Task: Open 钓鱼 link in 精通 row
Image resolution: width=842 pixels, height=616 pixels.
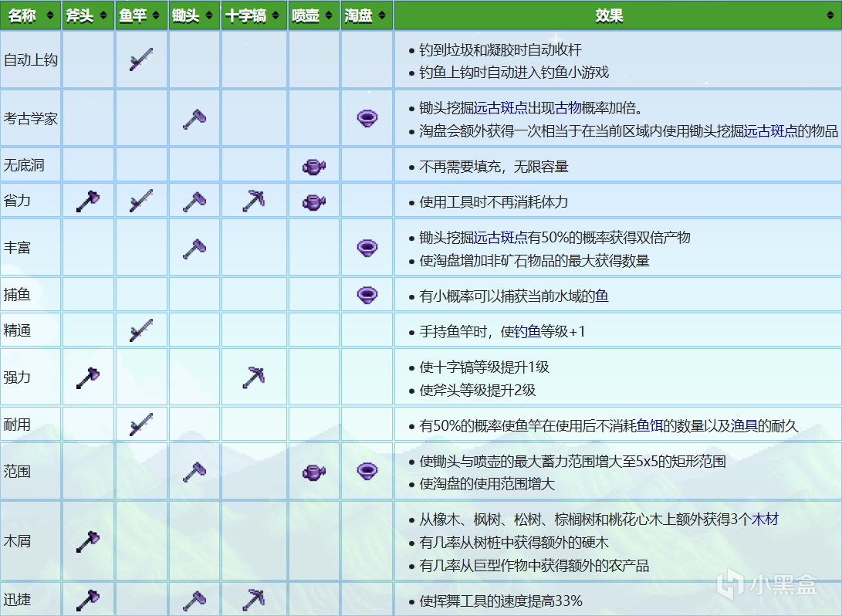Action: (527, 331)
